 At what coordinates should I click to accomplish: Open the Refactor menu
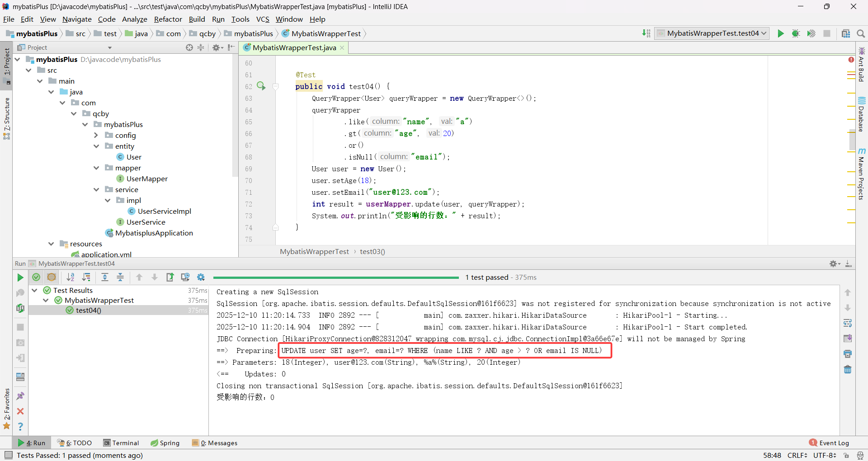[x=168, y=19]
